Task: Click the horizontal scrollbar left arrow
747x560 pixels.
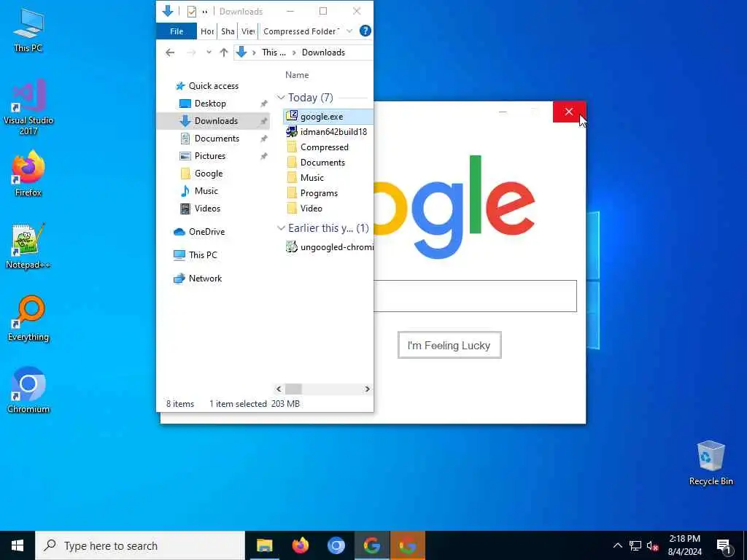Action: [x=279, y=389]
